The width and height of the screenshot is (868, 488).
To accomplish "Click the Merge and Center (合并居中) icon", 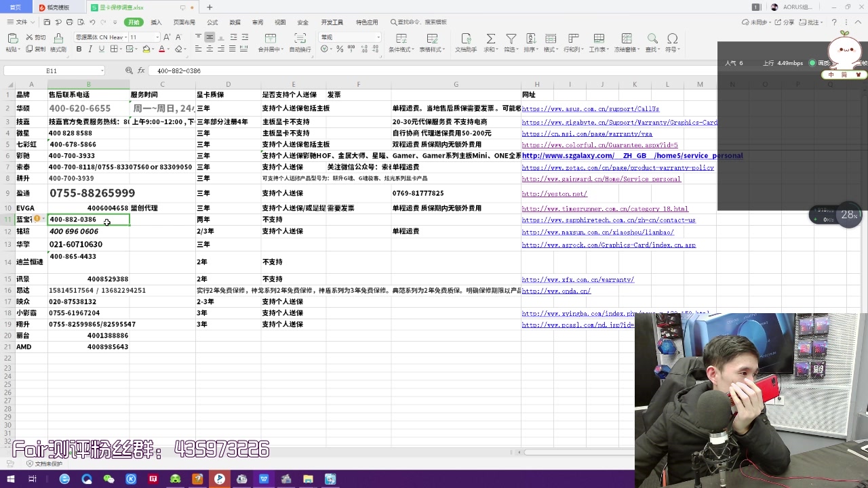I will (x=270, y=39).
